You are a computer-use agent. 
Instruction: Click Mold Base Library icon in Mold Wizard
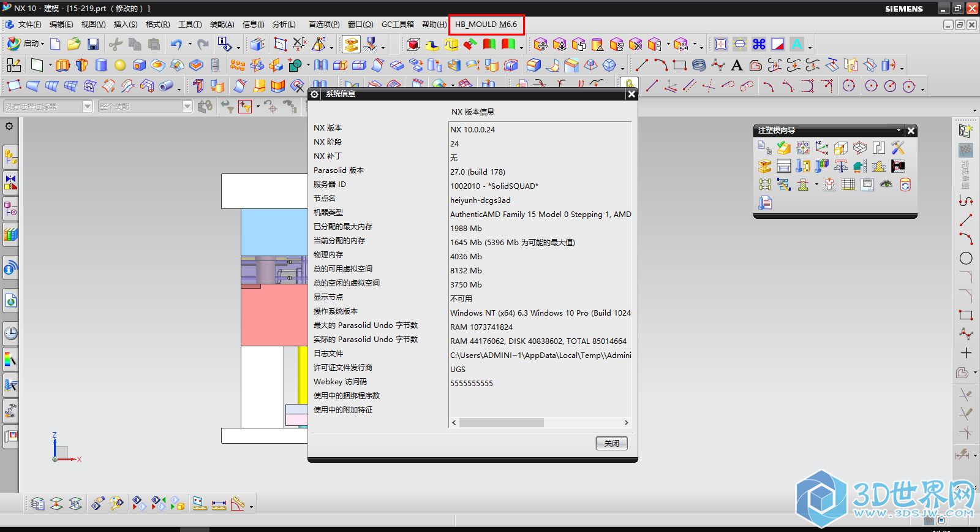(x=784, y=166)
